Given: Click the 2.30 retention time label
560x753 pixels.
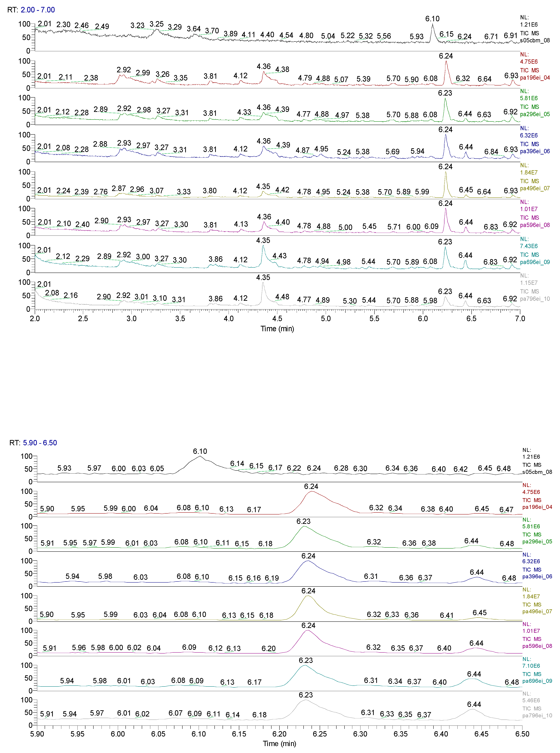Looking at the screenshot, I should click(x=63, y=24).
